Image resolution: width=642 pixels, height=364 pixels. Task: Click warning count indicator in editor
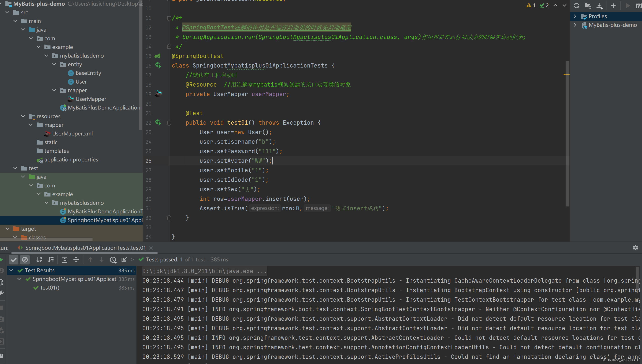coord(531,5)
